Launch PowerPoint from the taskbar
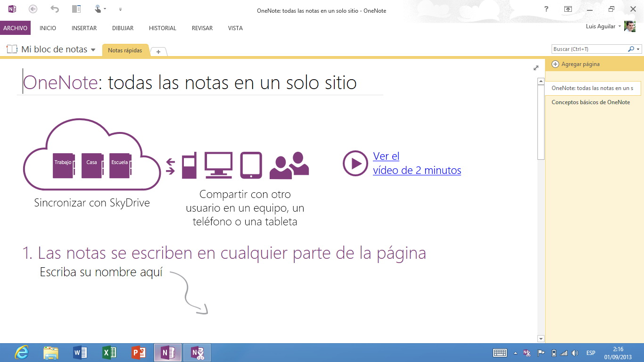The height and width of the screenshot is (362, 644). coord(138,353)
